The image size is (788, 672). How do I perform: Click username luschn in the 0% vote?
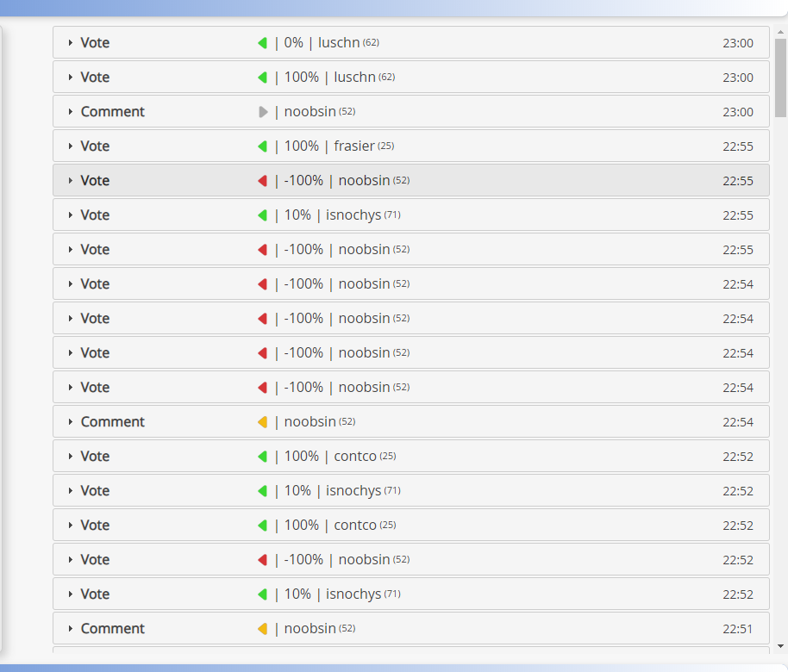coord(339,43)
